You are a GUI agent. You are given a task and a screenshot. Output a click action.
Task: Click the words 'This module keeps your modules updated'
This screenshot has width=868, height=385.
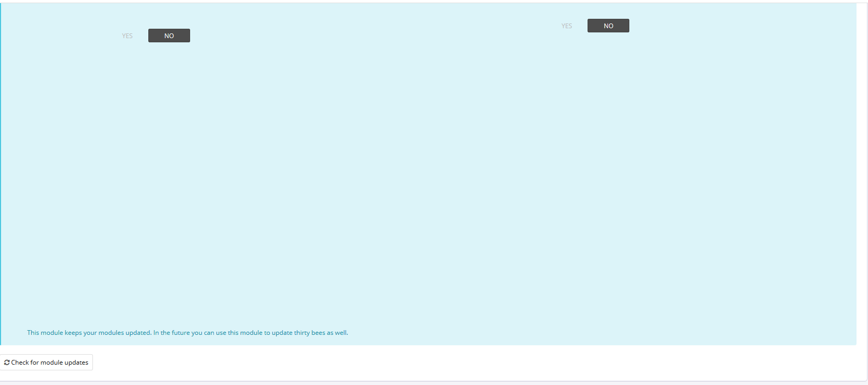point(89,333)
